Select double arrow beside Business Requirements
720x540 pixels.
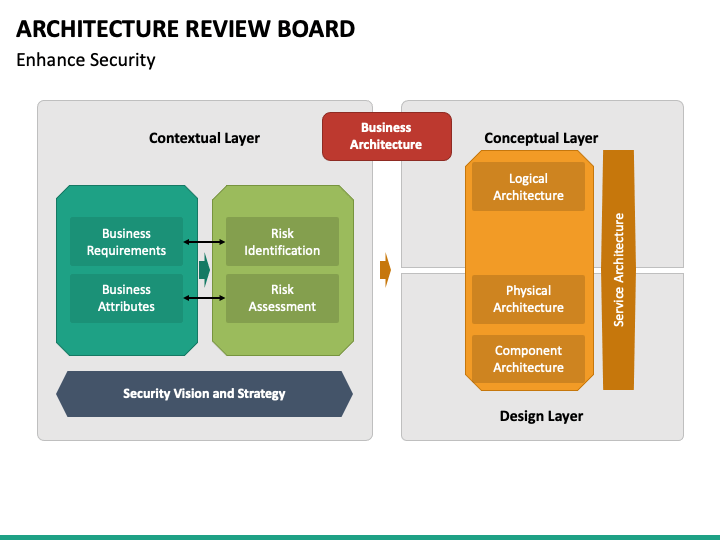[x=204, y=242]
